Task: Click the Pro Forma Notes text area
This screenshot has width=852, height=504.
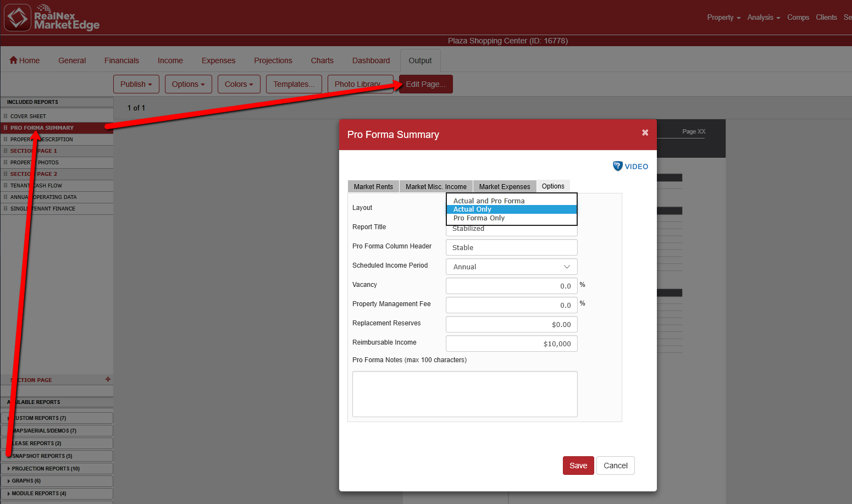Action: tap(464, 394)
